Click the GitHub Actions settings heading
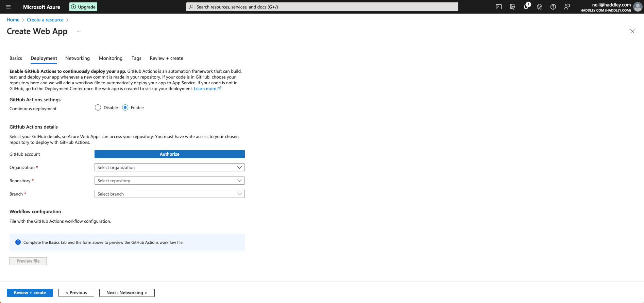The width and height of the screenshot is (644, 303). (x=35, y=100)
